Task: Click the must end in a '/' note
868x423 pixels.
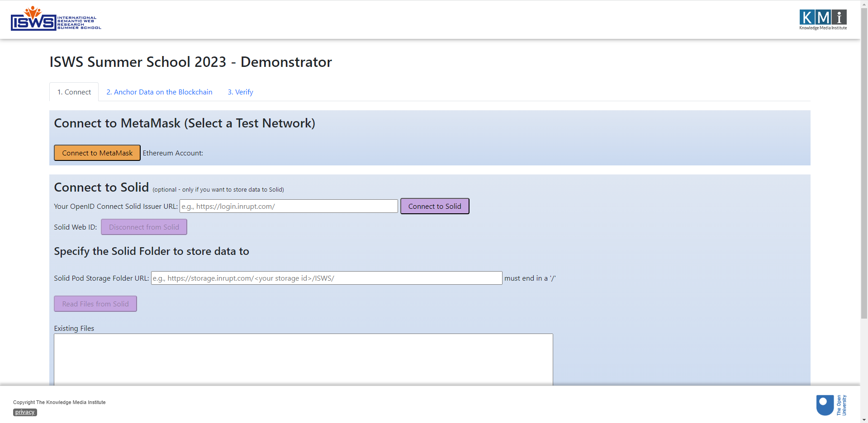Action: click(x=530, y=278)
